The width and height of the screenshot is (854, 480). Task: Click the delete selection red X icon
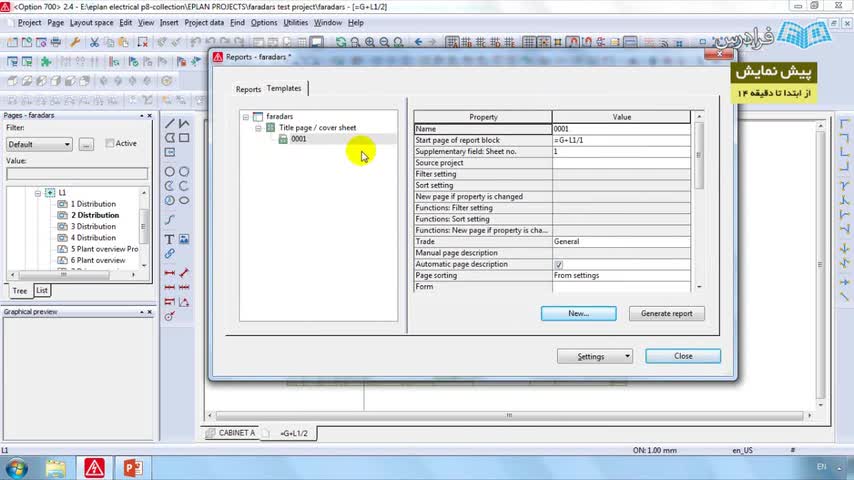[x=143, y=42]
